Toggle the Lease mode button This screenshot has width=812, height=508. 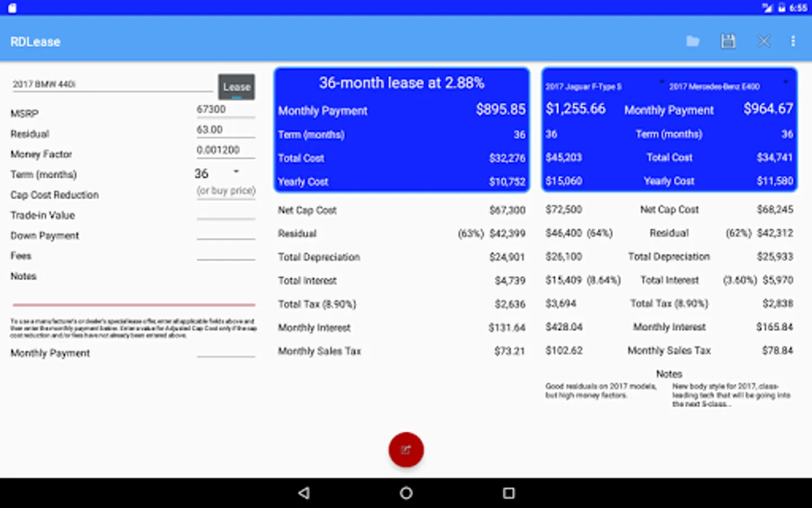click(237, 87)
